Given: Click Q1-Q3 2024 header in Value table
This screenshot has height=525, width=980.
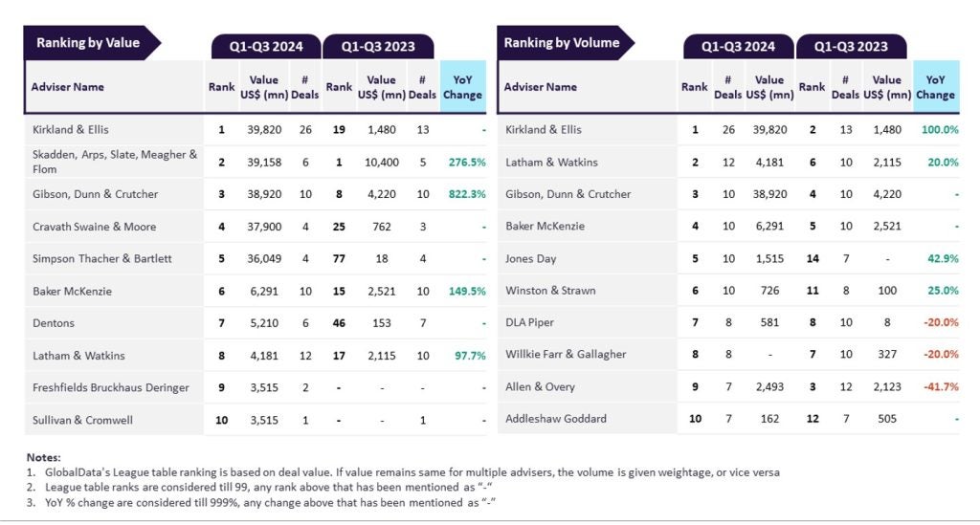Looking at the screenshot, I should tap(266, 46).
